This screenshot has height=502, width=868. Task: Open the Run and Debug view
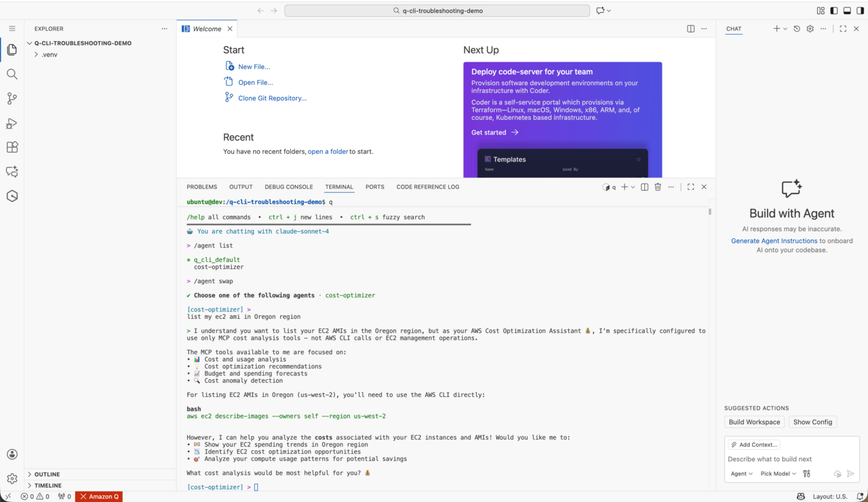tap(12, 123)
